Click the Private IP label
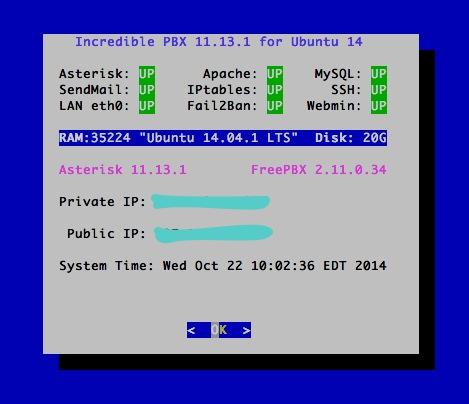Image resolution: width=469 pixels, height=404 pixels. pyautogui.click(x=102, y=202)
